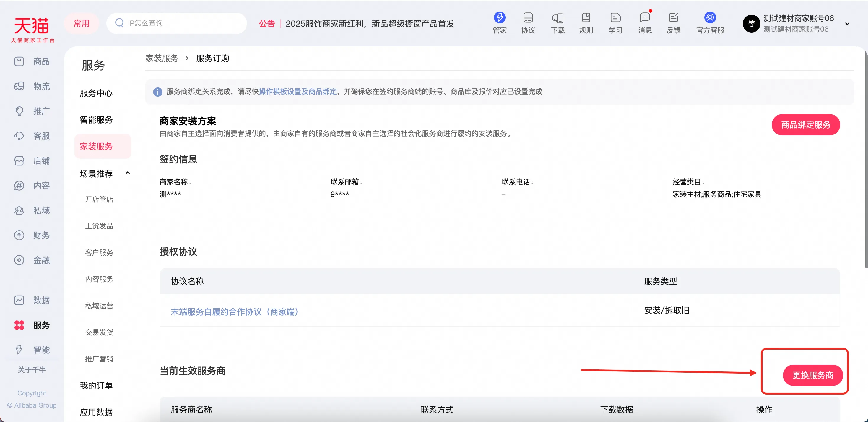The height and width of the screenshot is (422, 868).
Task: Click 关于千牛 link
Action: tap(32, 370)
